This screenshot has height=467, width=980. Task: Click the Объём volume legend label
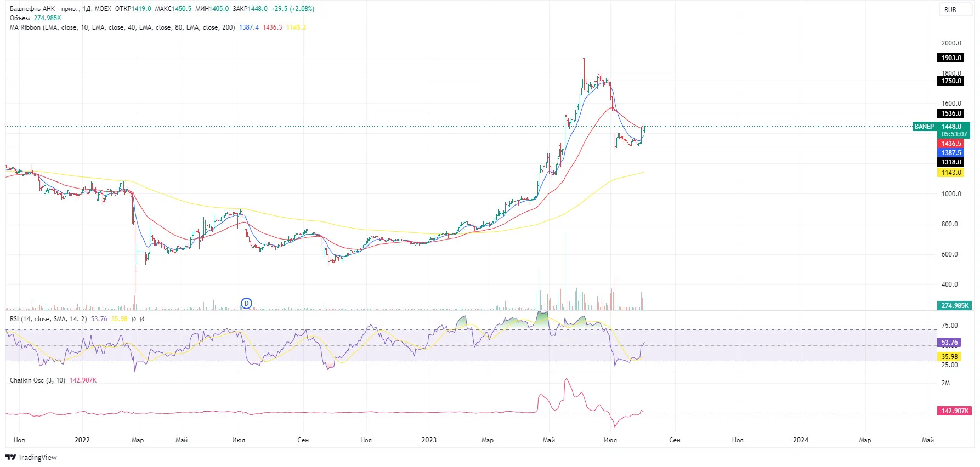pos(20,18)
